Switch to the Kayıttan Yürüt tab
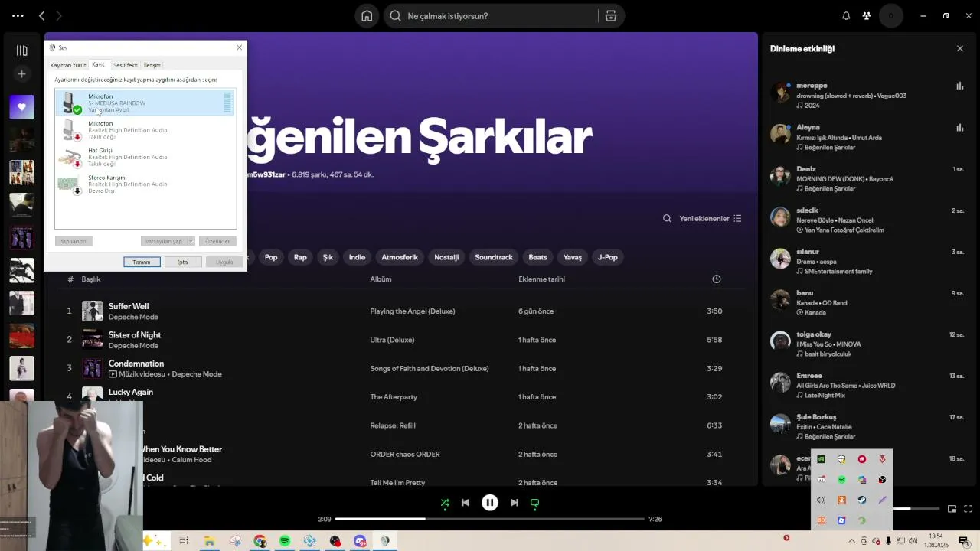980x551 pixels. coord(68,66)
